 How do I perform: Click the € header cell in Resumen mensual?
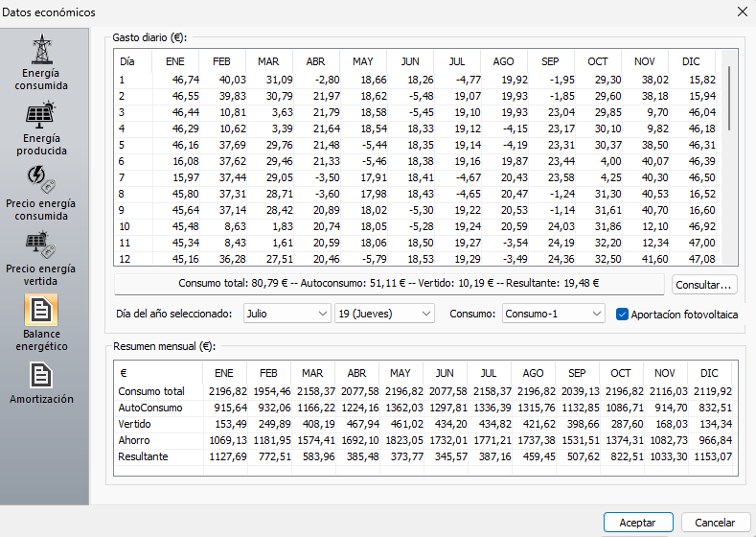(158, 373)
